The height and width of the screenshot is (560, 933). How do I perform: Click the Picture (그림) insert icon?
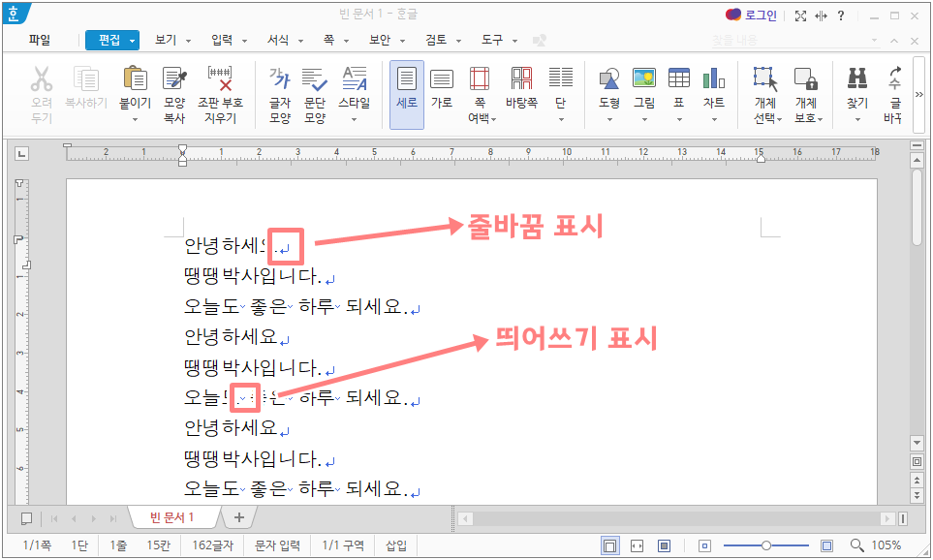point(644,79)
